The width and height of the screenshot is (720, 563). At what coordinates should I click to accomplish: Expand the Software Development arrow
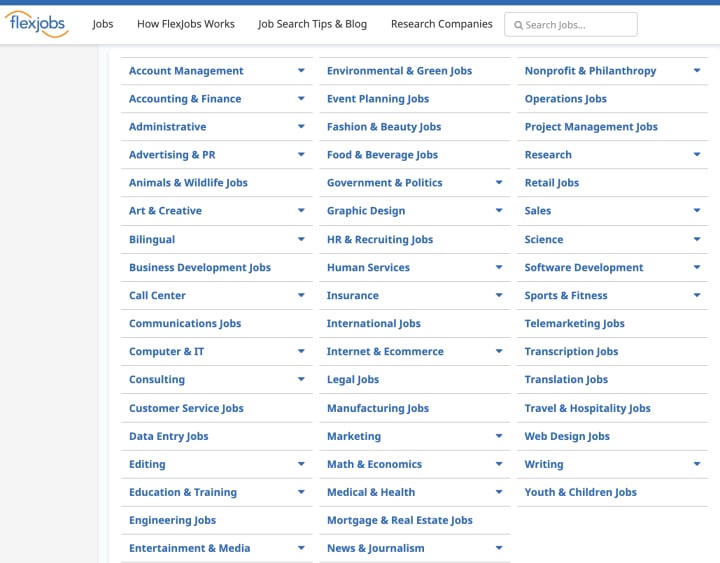tap(697, 267)
